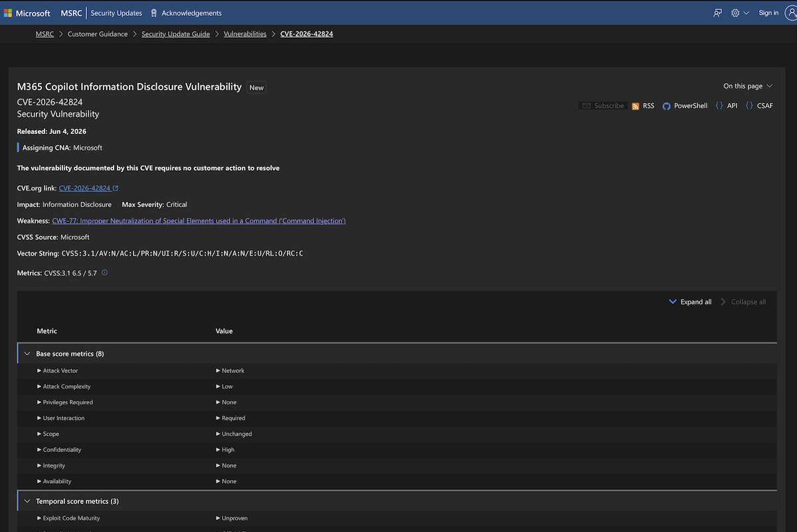Expand the Attack Complexity row
This screenshot has width=797, height=532.
[64, 387]
